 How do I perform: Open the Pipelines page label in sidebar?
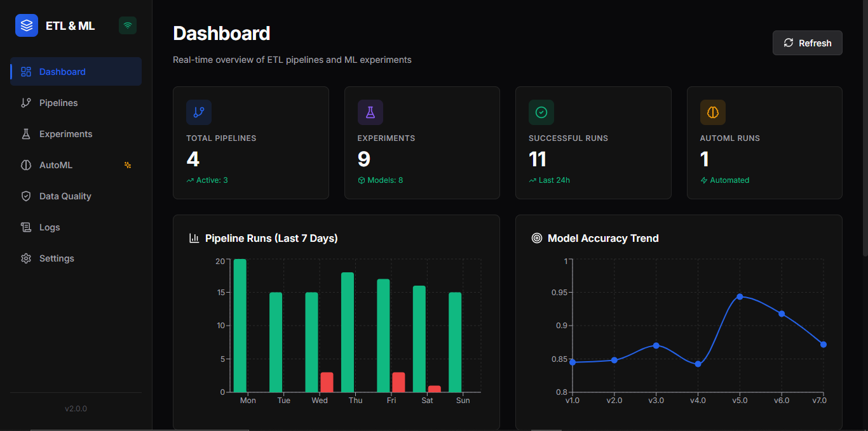point(58,103)
